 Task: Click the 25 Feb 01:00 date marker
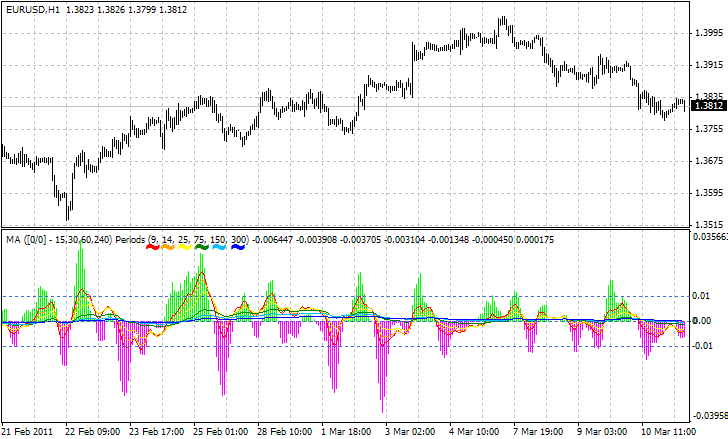pos(223,431)
